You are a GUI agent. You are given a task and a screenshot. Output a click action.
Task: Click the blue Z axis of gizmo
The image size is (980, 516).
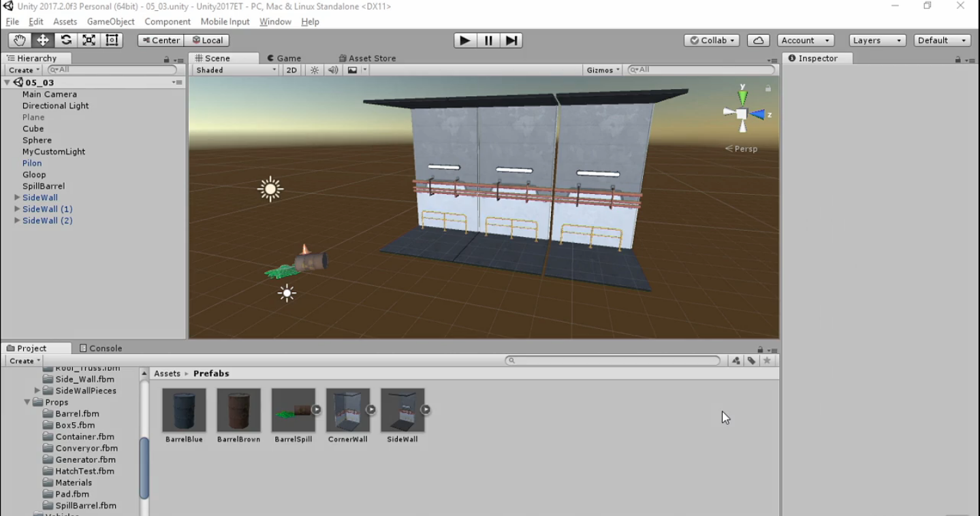[758, 114]
